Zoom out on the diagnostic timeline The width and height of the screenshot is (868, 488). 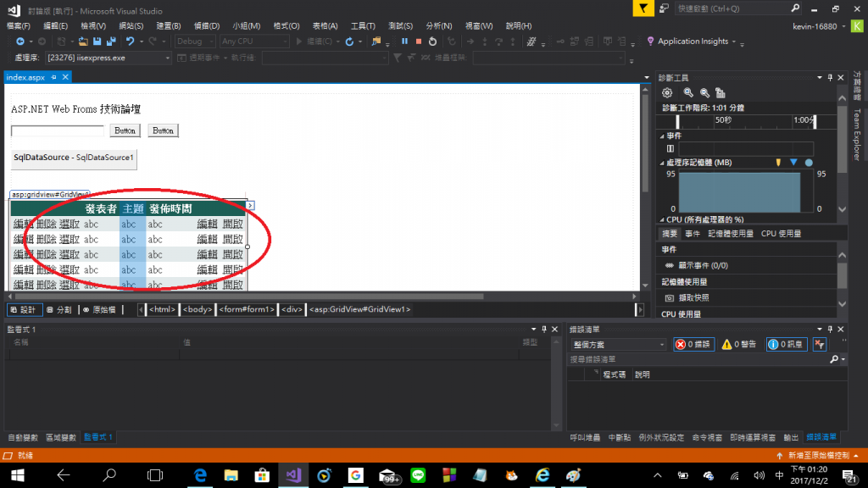pyautogui.click(x=704, y=93)
